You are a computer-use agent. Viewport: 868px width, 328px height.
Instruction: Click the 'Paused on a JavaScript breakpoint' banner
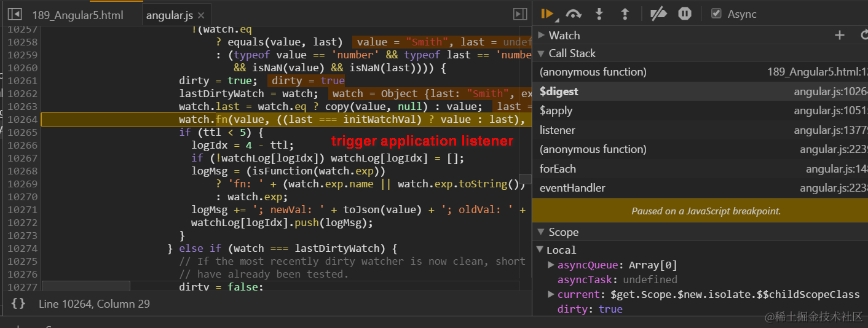(x=700, y=211)
